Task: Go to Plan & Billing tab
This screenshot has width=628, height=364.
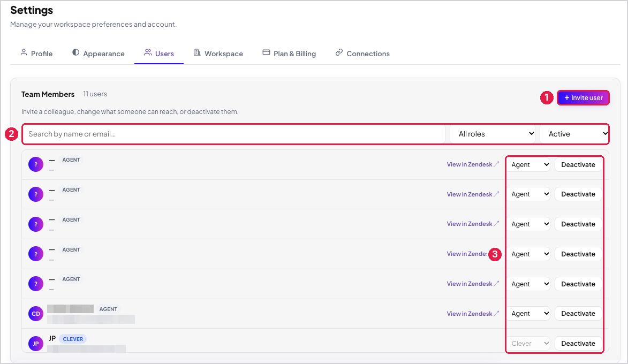Action: pos(289,53)
